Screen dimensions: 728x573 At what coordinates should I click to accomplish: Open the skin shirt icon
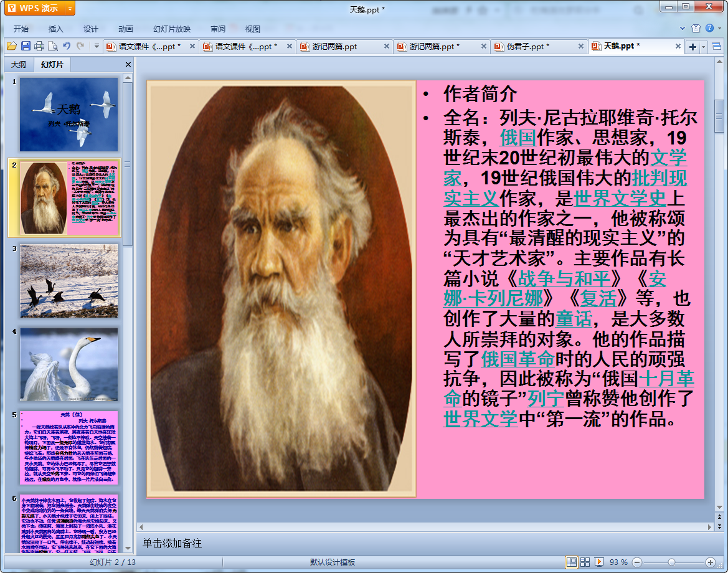tap(696, 28)
